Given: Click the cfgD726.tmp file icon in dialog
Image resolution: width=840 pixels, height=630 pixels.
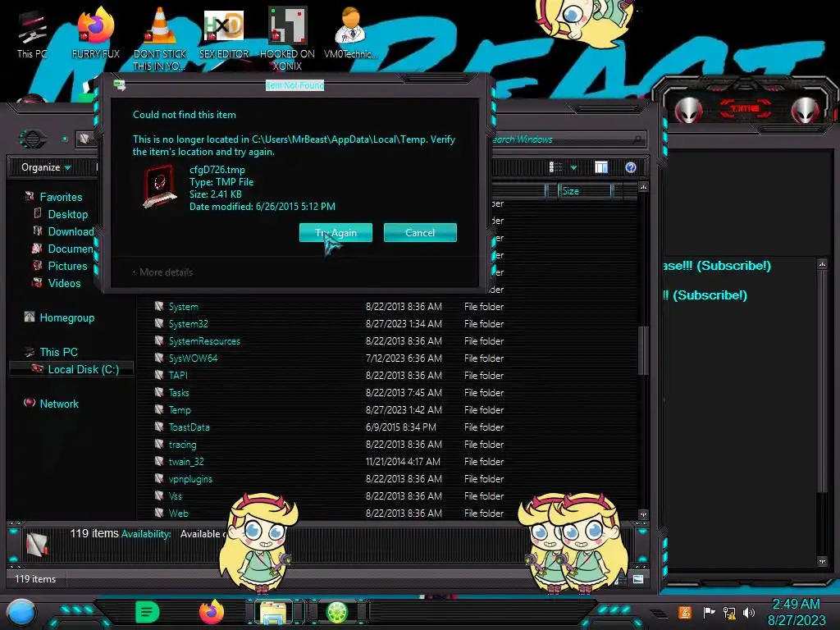Looking at the screenshot, I should (160, 186).
